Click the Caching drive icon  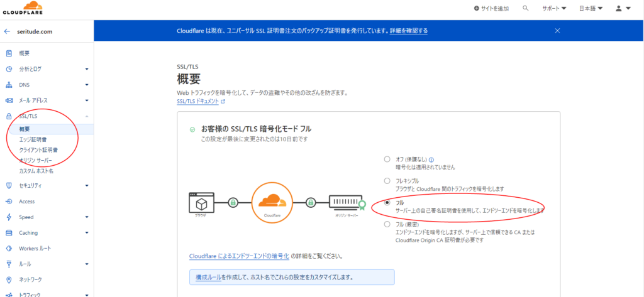(9, 232)
